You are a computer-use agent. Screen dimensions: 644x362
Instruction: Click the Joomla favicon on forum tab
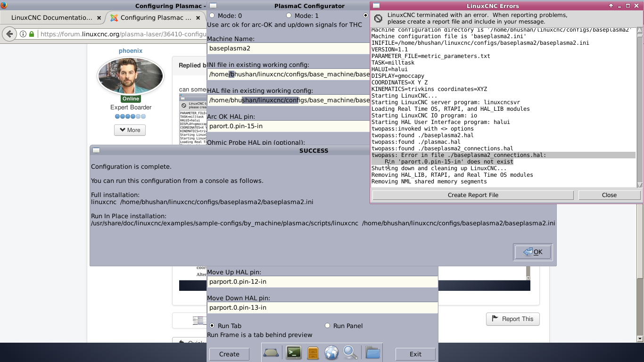click(x=114, y=18)
